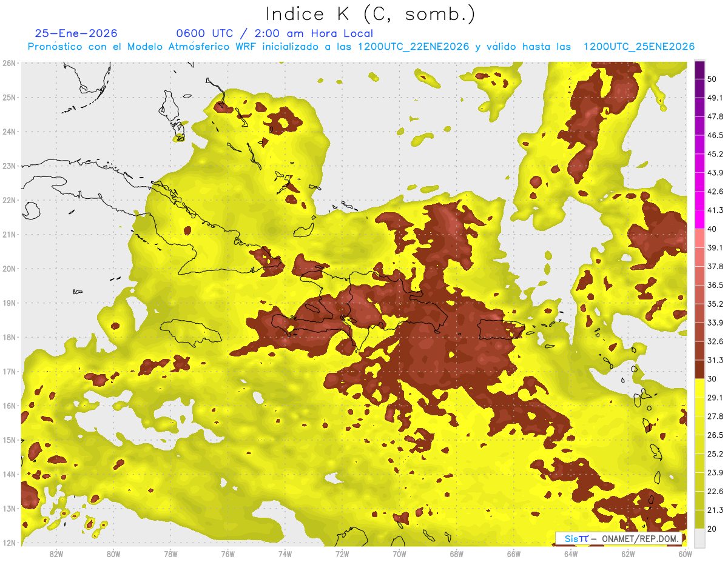This screenshot has height=562, width=728.
Task: Click the '23N' latitude label
Action: (x=9, y=166)
